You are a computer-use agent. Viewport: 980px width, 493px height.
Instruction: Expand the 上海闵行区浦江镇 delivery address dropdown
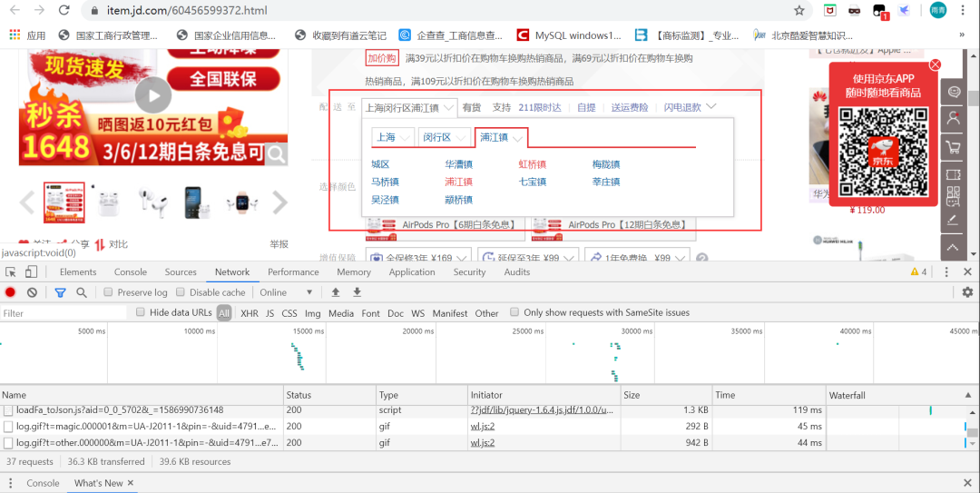coord(409,108)
